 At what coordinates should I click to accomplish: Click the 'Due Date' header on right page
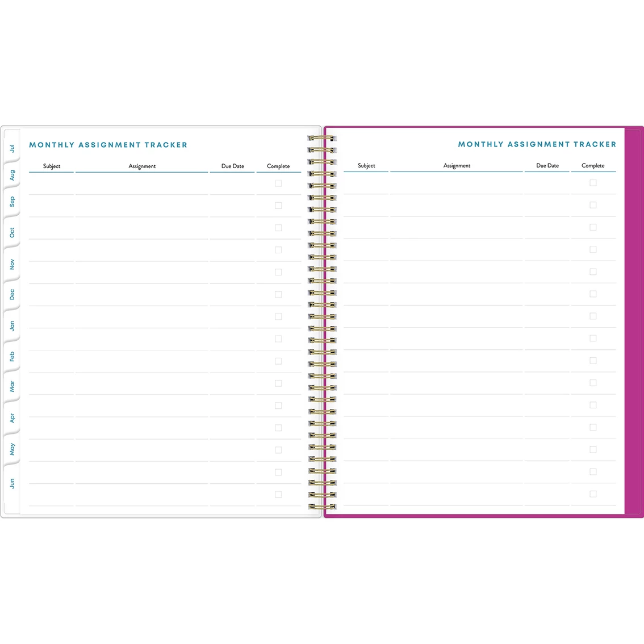click(x=547, y=165)
